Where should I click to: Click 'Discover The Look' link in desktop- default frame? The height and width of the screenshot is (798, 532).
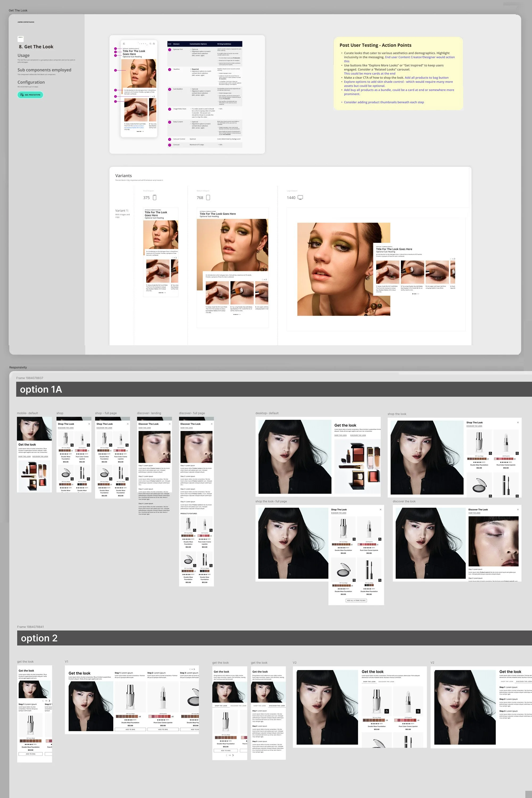(358, 435)
